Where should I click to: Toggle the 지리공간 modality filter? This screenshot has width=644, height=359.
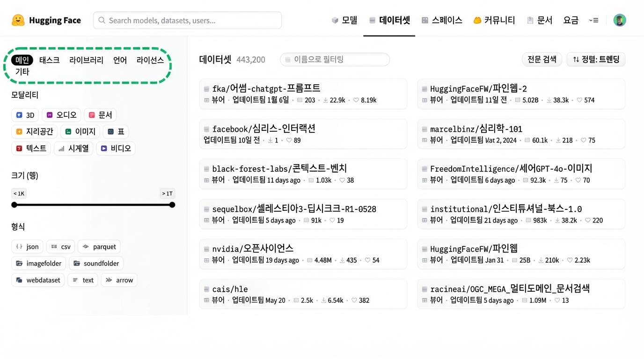[34, 132]
